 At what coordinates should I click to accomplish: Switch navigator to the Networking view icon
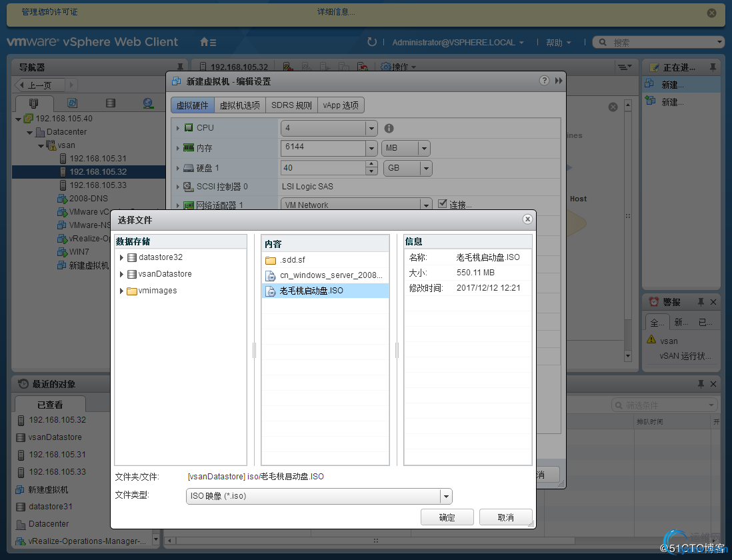click(148, 103)
